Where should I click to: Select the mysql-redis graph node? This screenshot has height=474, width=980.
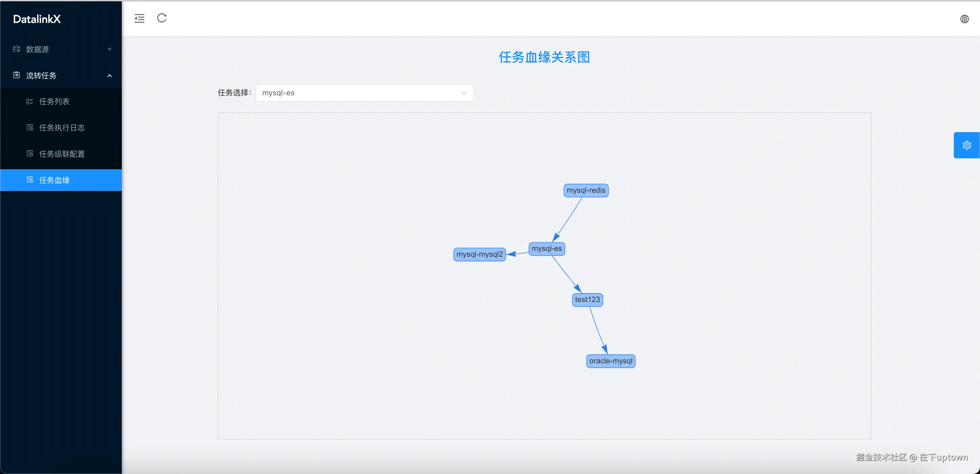[586, 190]
